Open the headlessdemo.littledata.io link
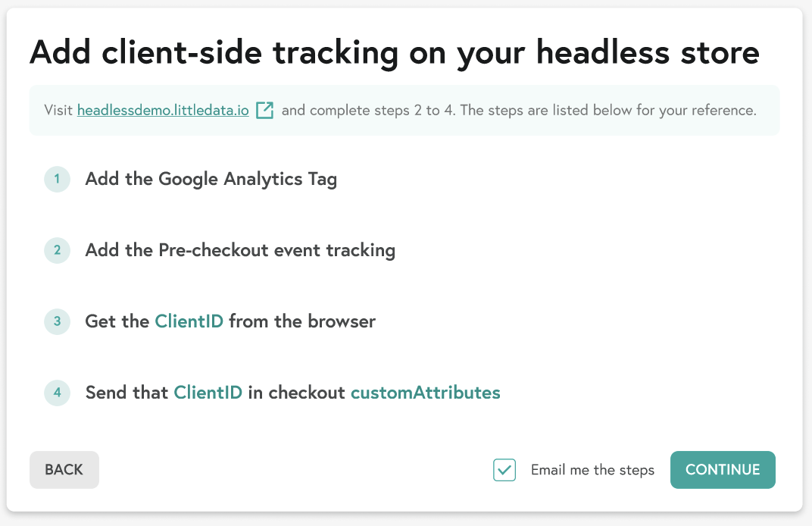This screenshot has width=812, height=526. (163, 110)
